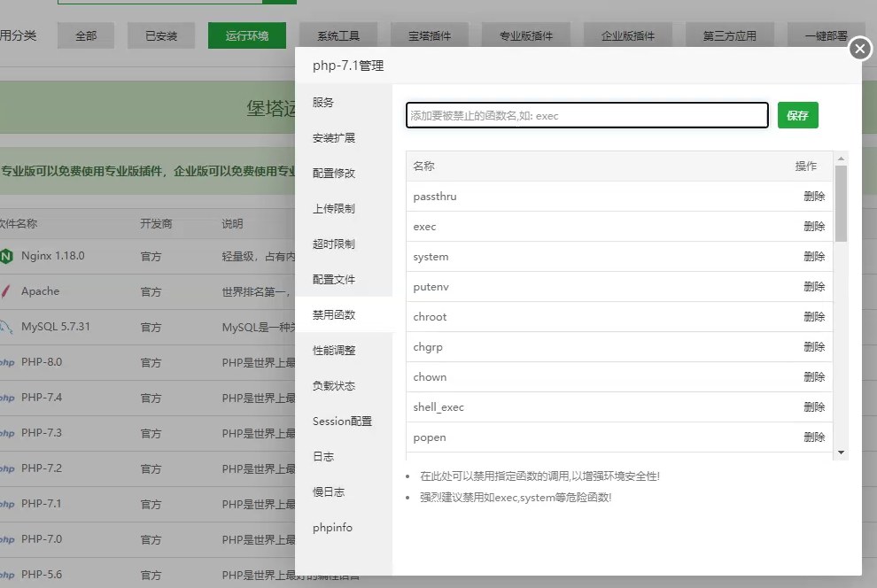Switch to the 第三方应用 category tab
The image size is (877, 588).
[729, 35]
